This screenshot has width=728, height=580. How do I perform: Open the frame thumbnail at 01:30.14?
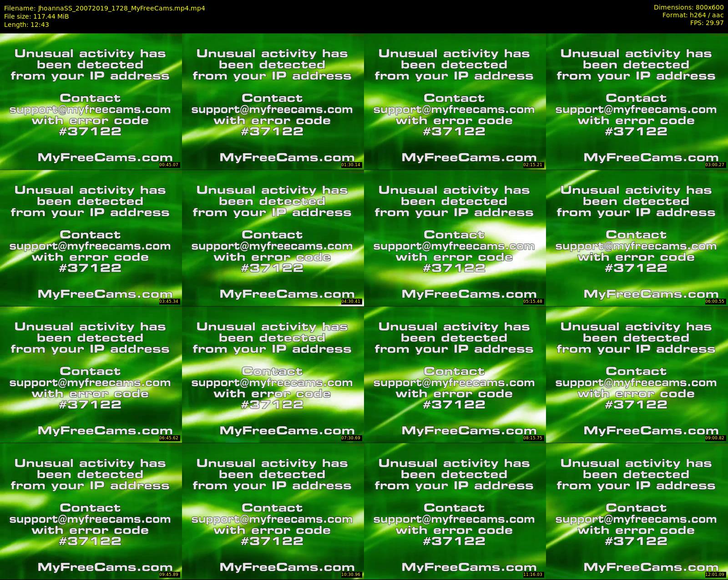click(273, 101)
